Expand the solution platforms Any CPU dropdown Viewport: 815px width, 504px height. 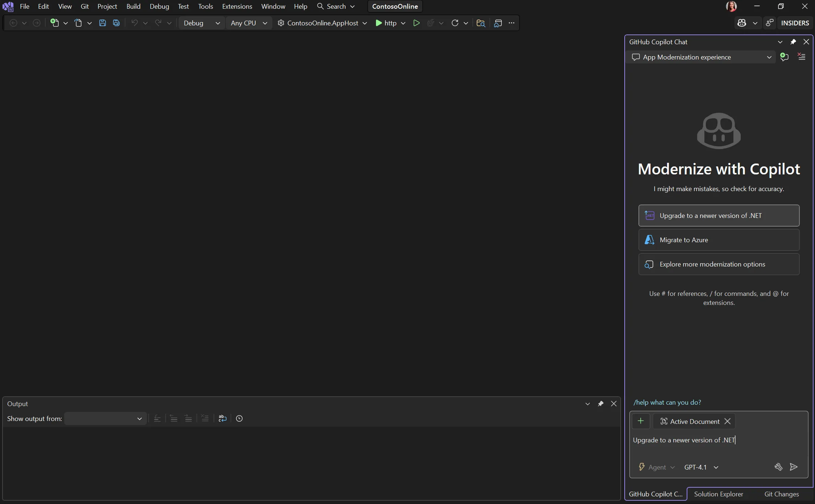coord(249,23)
